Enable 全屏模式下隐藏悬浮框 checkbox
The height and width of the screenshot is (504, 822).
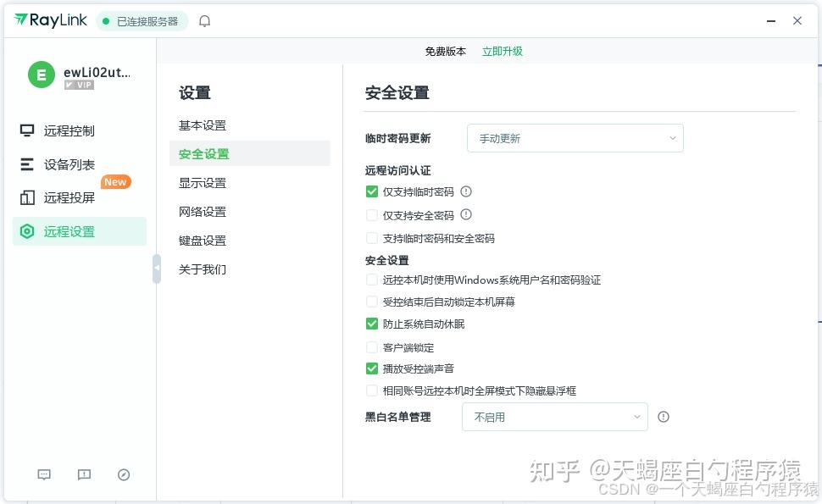pos(372,390)
